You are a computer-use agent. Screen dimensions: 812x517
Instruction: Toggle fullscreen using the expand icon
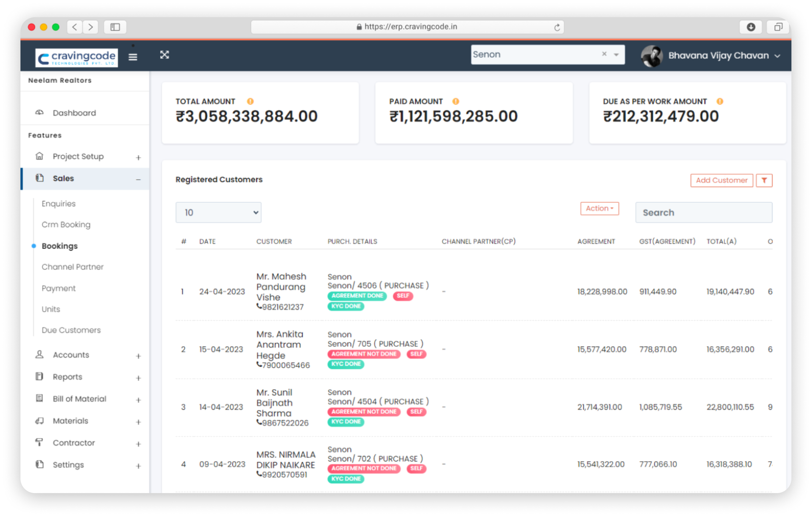click(164, 55)
